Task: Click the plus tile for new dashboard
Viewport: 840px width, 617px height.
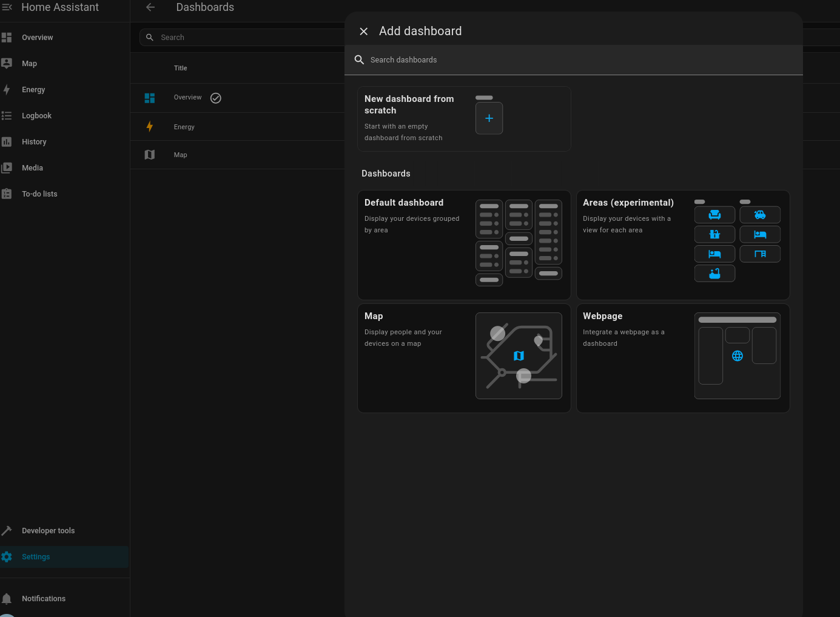Action: [489, 118]
